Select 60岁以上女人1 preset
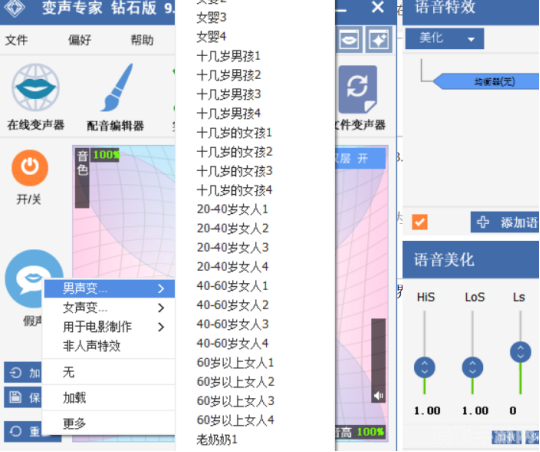This screenshot has height=452, width=540. tap(235, 363)
